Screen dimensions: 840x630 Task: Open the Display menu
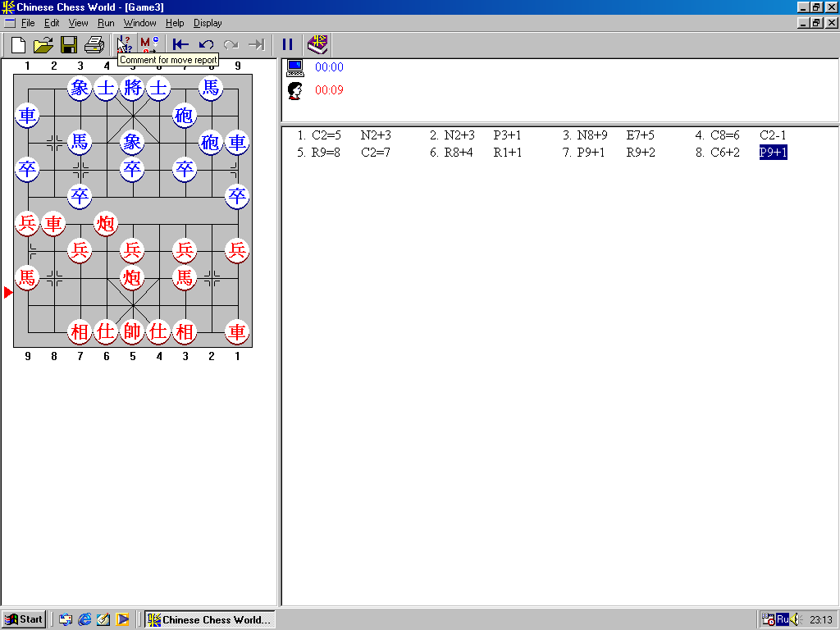click(208, 23)
